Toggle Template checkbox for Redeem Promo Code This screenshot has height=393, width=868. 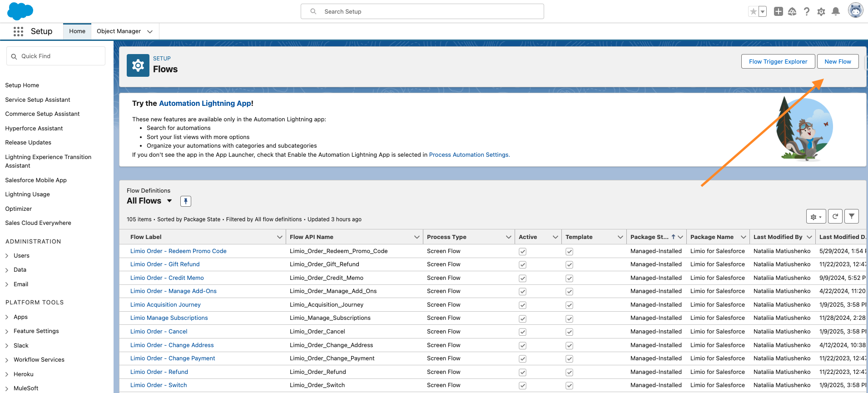[x=569, y=251]
